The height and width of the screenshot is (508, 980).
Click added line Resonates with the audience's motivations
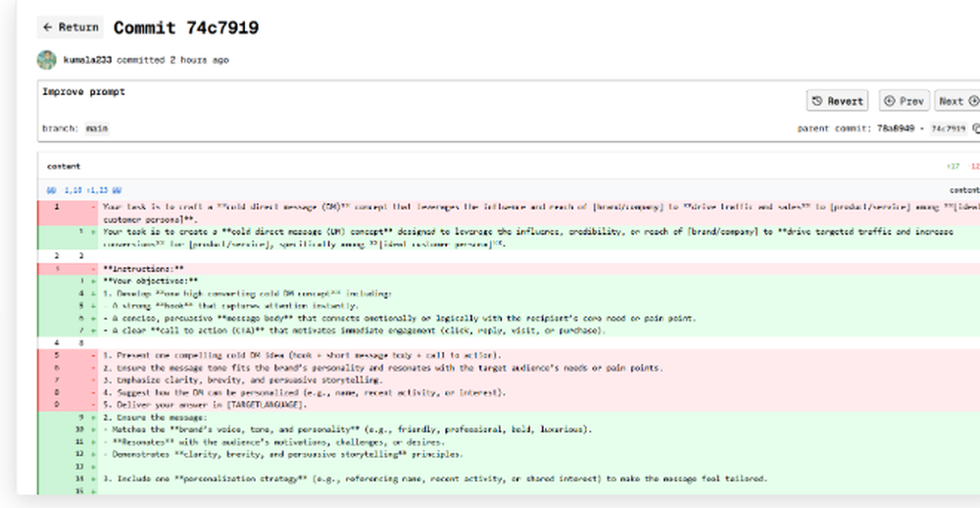pos(509,441)
